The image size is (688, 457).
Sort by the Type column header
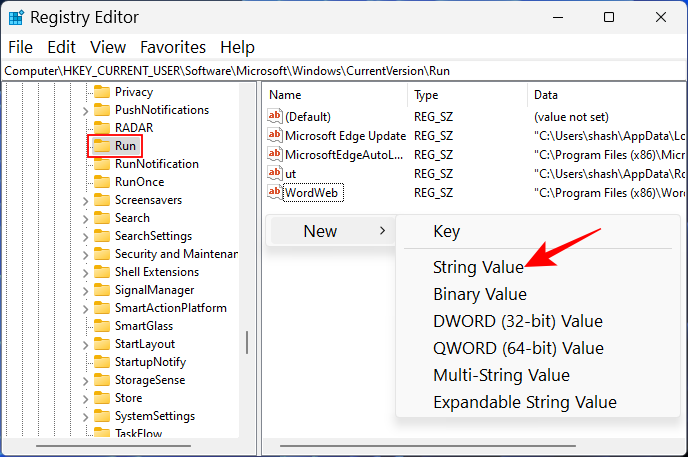click(x=426, y=94)
